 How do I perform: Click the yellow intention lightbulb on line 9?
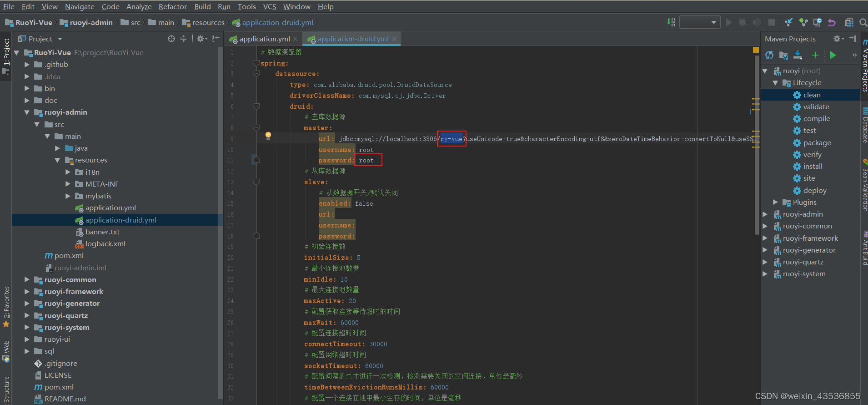[268, 136]
